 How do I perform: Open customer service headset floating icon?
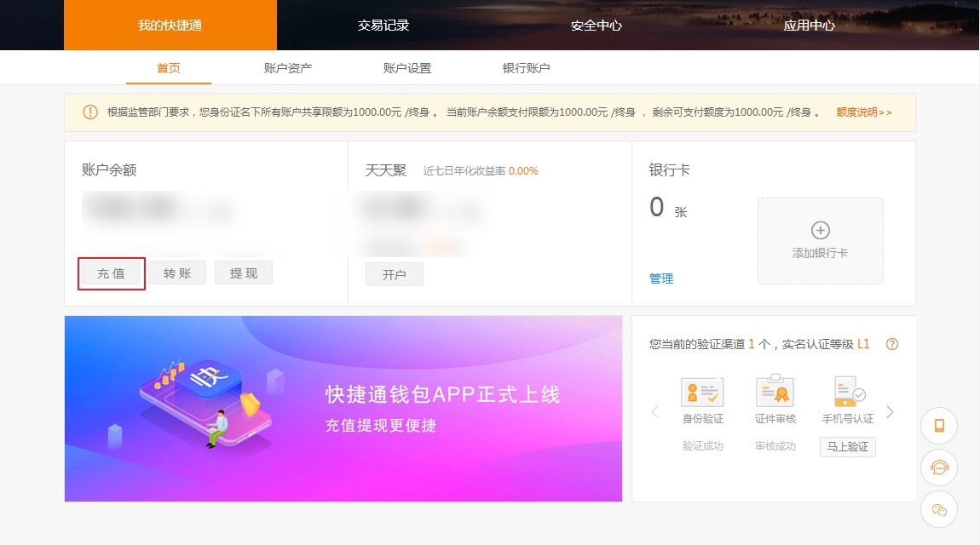(939, 468)
